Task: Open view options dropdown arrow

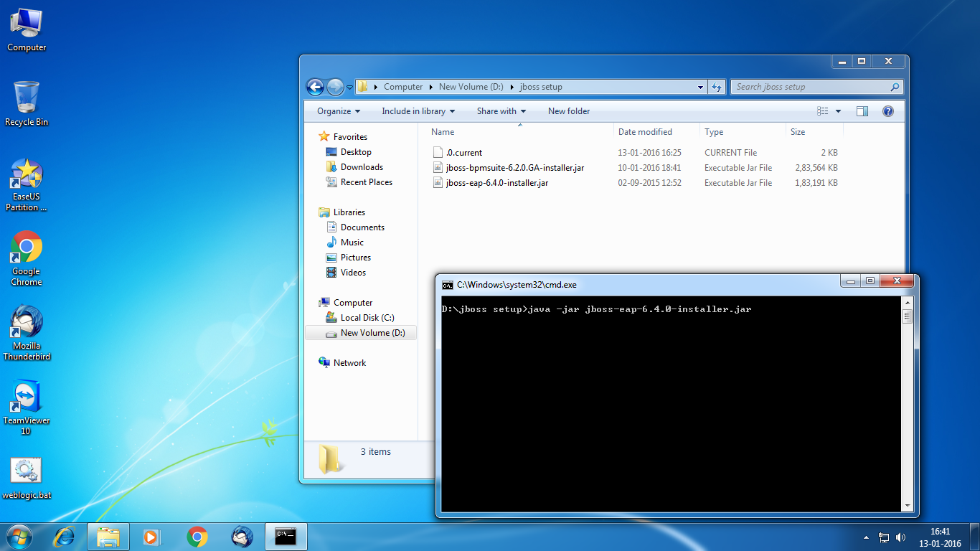Action: (x=838, y=111)
